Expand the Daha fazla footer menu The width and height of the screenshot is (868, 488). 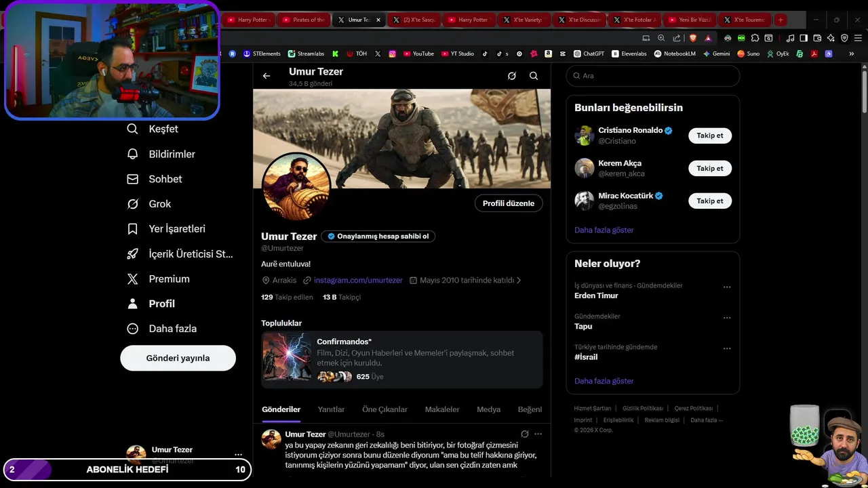point(707,420)
